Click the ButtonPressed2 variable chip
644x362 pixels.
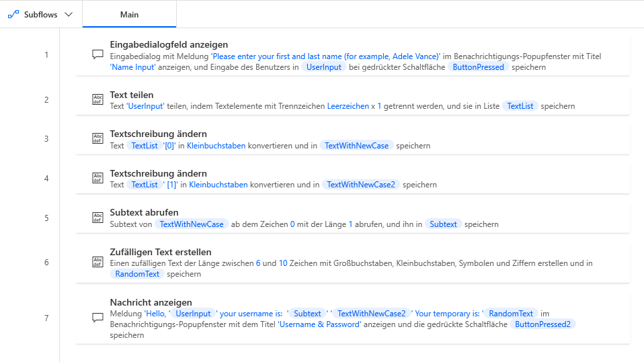[542, 324]
